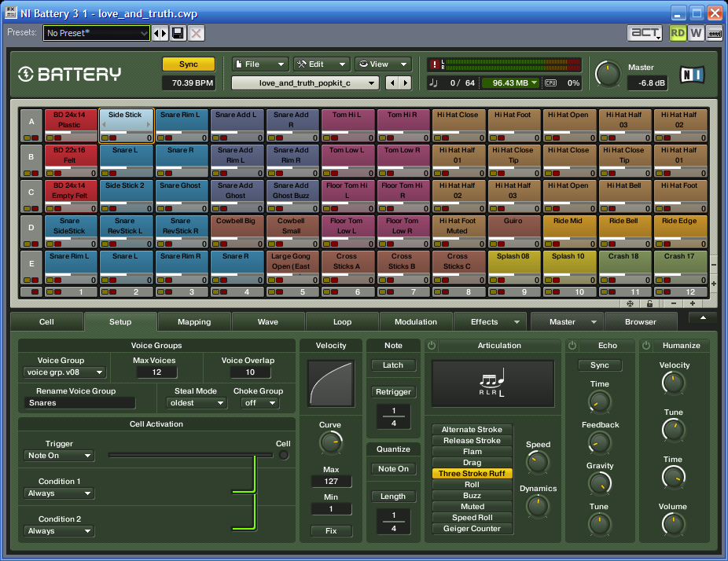Viewport: 728px width, 561px height.
Task: Open the Trigger Note On dropdown
Action: pyautogui.click(x=59, y=456)
